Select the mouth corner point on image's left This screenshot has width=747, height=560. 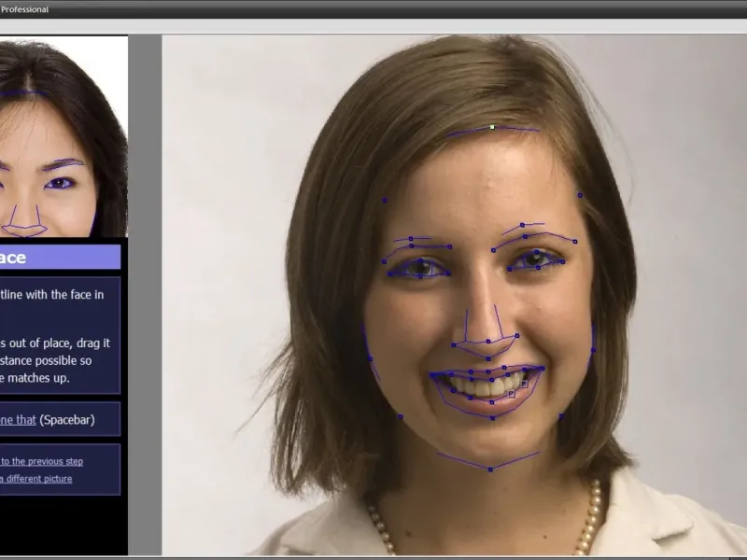432,375
